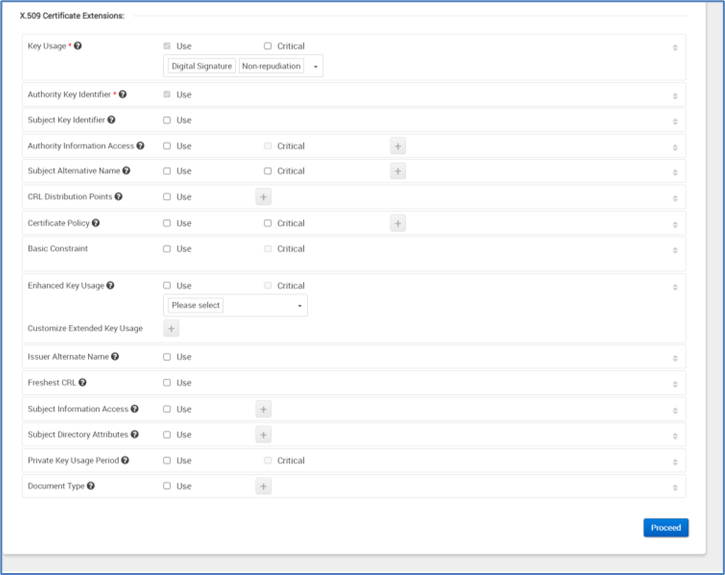
Task: Add a Certificate Policy using plus icon
Action: click(x=397, y=223)
